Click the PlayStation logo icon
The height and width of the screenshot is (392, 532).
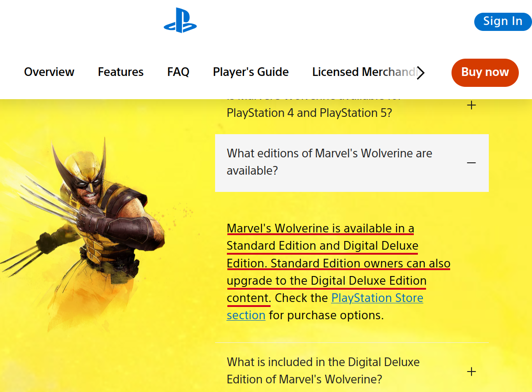(180, 21)
